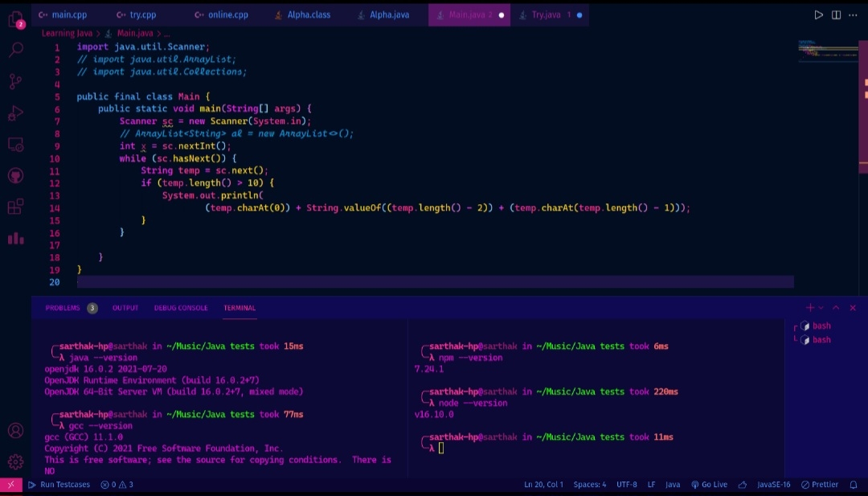Image resolution: width=868 pixels, height=496 pixels.
Task: Open the Source Control view
Action: 15,81
